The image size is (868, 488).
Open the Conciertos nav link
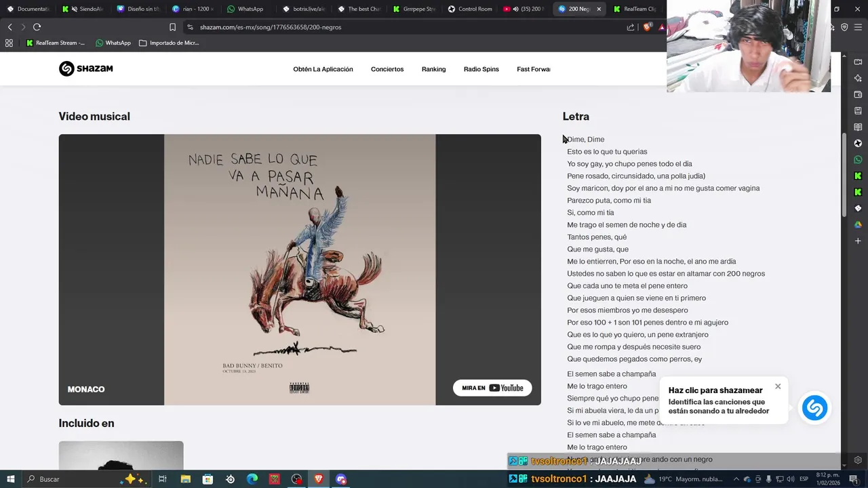click(387, 69)
